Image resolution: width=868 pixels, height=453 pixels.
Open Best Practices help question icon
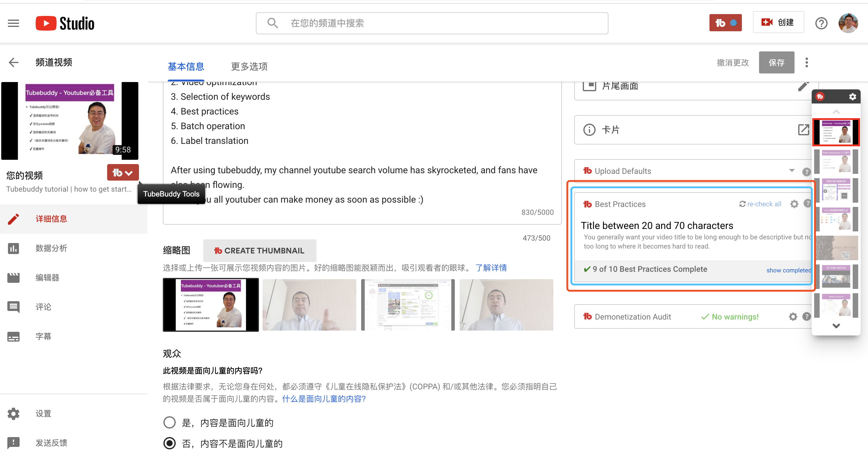pos(807,203)
